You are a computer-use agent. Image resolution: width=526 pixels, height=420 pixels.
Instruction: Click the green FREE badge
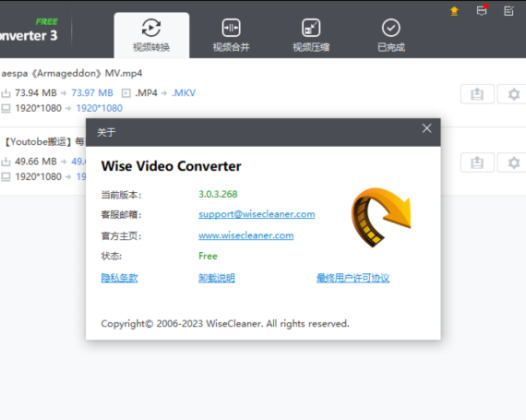click(47, 21)
